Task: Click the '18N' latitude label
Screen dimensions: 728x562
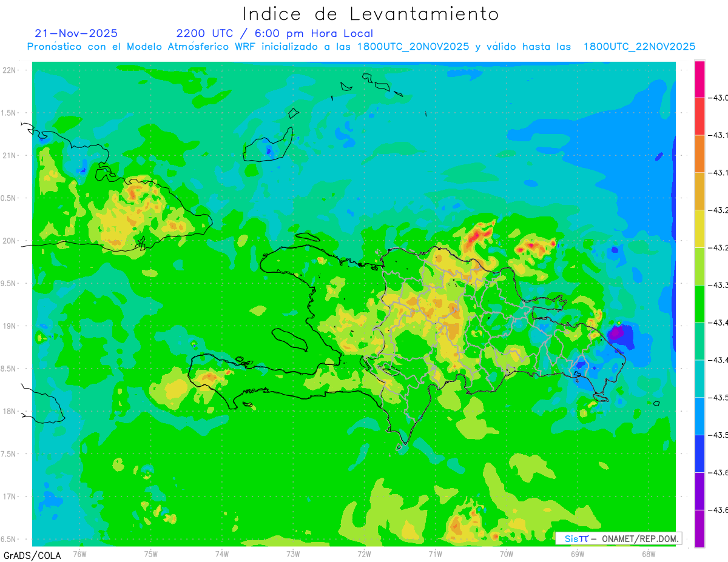Action: (10, 411)
